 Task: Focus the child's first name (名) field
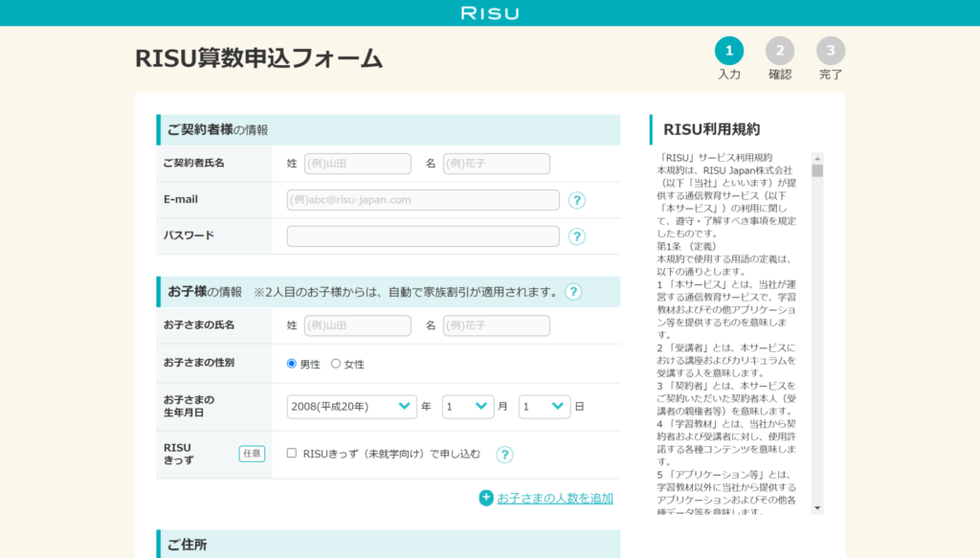497,325
